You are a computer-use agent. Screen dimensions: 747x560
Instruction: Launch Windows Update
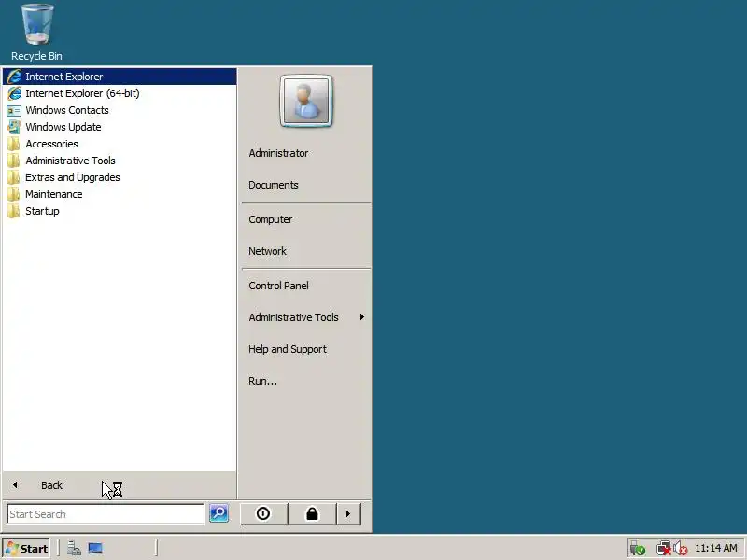pos(120,127)
